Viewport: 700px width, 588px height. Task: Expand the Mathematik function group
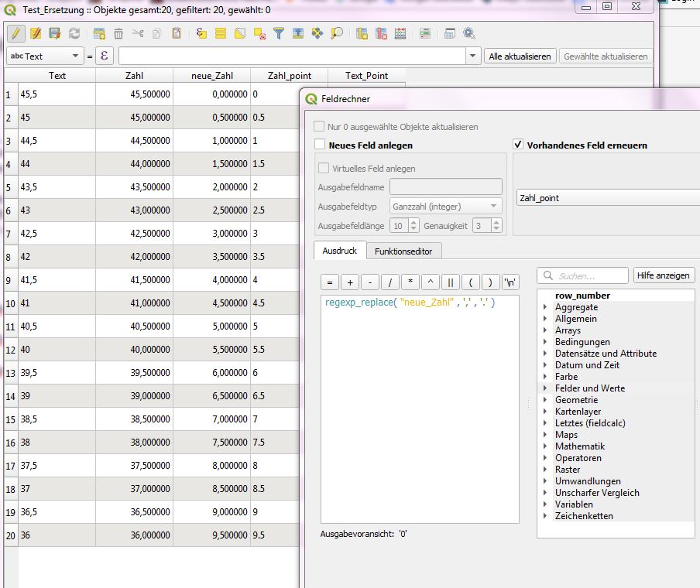click(x=546, y=446)
